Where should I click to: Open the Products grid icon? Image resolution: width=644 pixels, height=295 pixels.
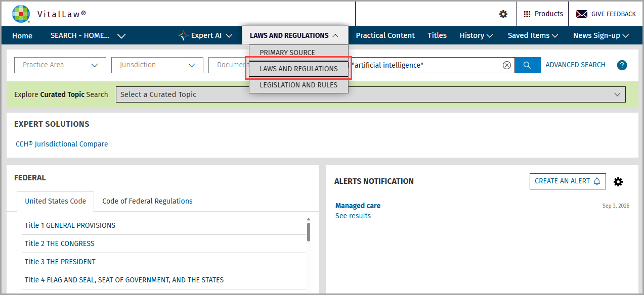point(527,14)
